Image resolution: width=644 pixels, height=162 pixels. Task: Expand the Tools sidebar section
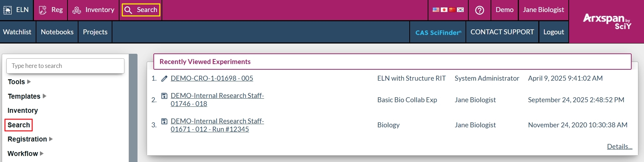click(x=29, y=82)
